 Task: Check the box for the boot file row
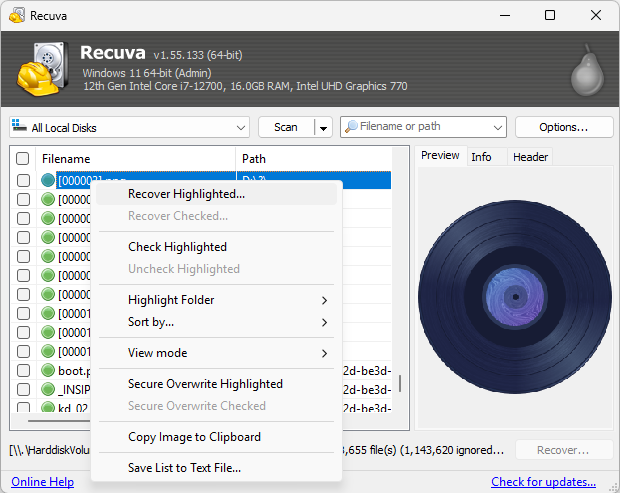coord(23,370)
